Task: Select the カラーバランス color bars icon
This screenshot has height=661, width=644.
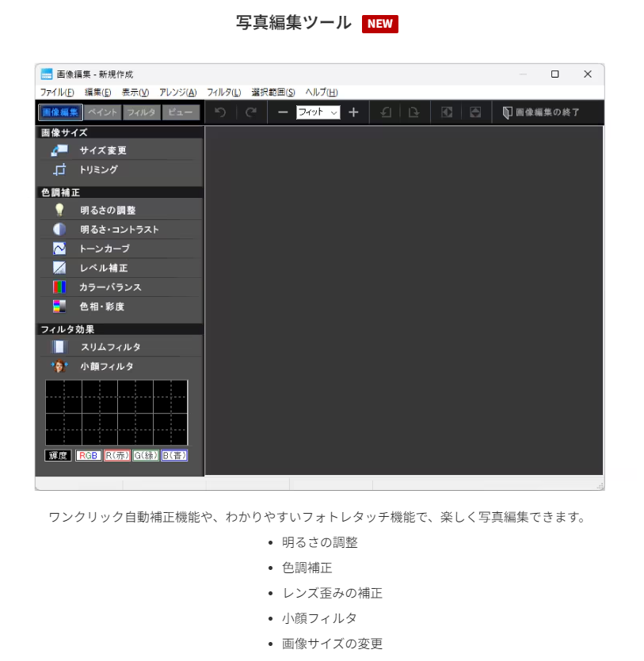Action: pos(59,287)
